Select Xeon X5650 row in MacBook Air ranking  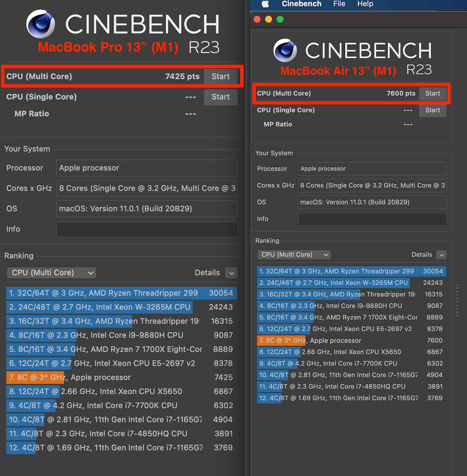point(352,352)
